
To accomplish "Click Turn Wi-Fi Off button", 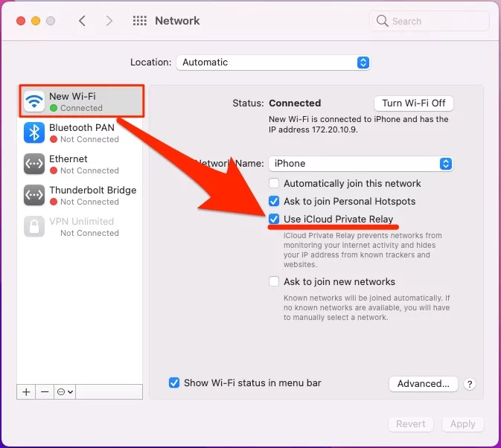I will [413, 103].
